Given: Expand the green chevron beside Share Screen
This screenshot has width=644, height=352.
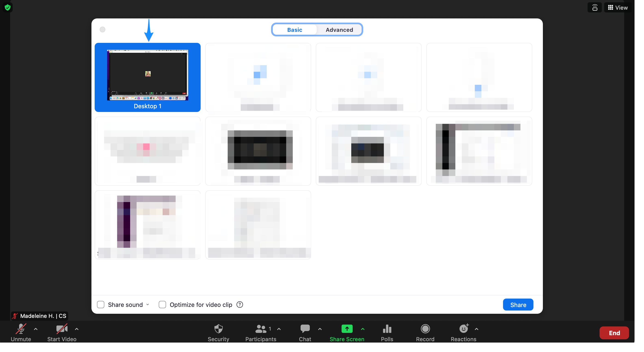Looking at the screenshot, I should coord(363,329).
